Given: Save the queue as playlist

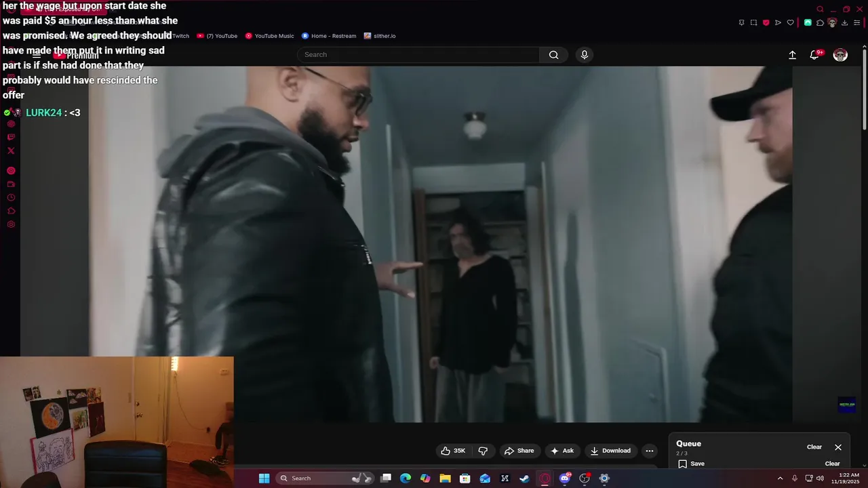Looking at the screenshot, I should coord(692,464).
